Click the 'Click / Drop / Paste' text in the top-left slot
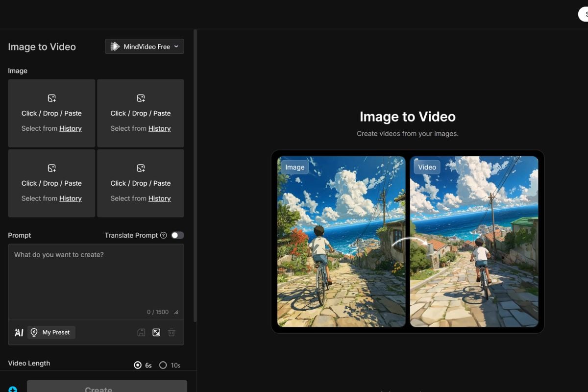Image resolution: width=588 pixels, height=392 pixels. click(51, 113)
